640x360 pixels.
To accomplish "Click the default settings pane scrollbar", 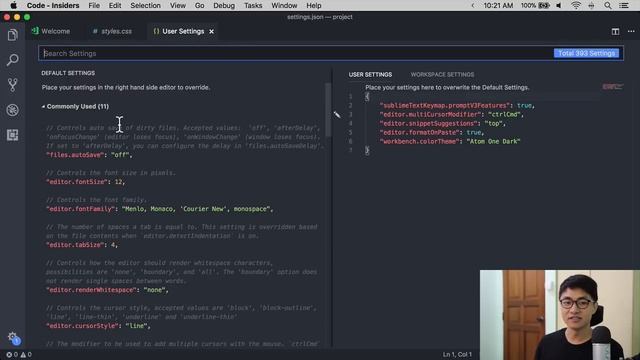I will 328,109.
